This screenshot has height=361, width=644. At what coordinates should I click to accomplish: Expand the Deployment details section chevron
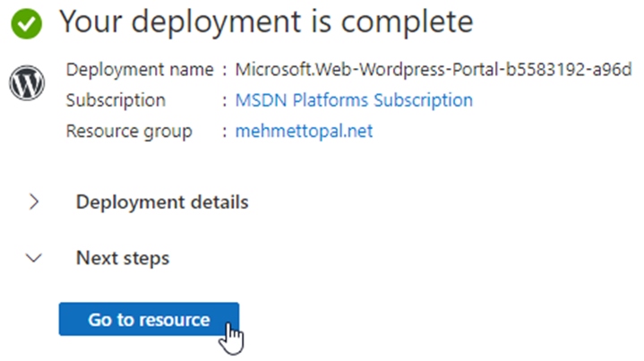click(x=34, y=202)
